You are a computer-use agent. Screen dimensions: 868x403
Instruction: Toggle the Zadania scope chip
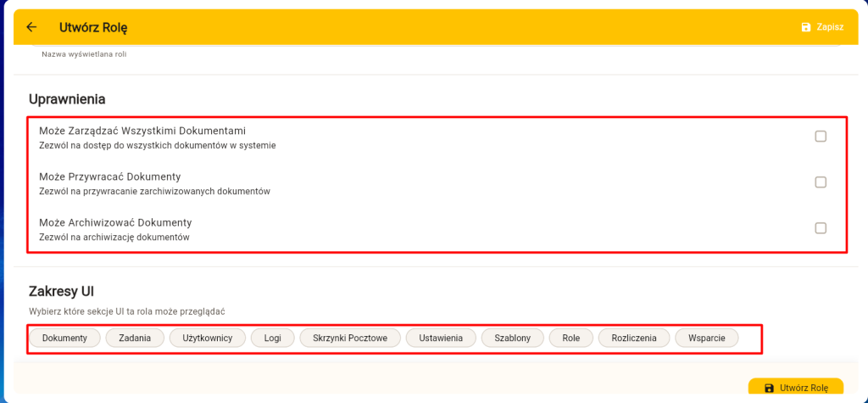click(135, 339)
